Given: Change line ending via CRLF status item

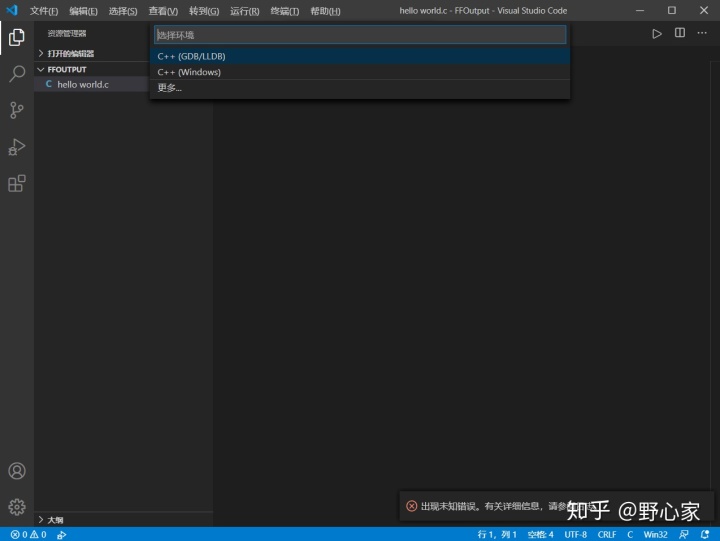Looking at the screenshot, I should tap(607, 535).
